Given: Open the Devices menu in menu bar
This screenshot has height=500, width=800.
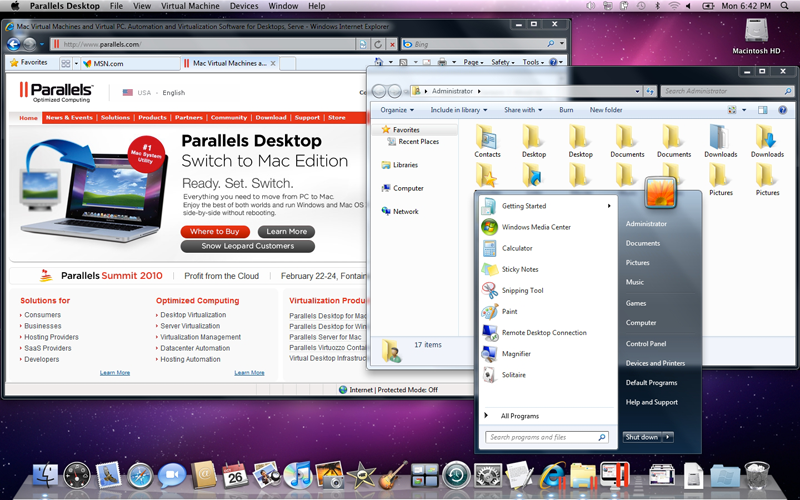Looking at the screenshot, I should coord(244,6).
